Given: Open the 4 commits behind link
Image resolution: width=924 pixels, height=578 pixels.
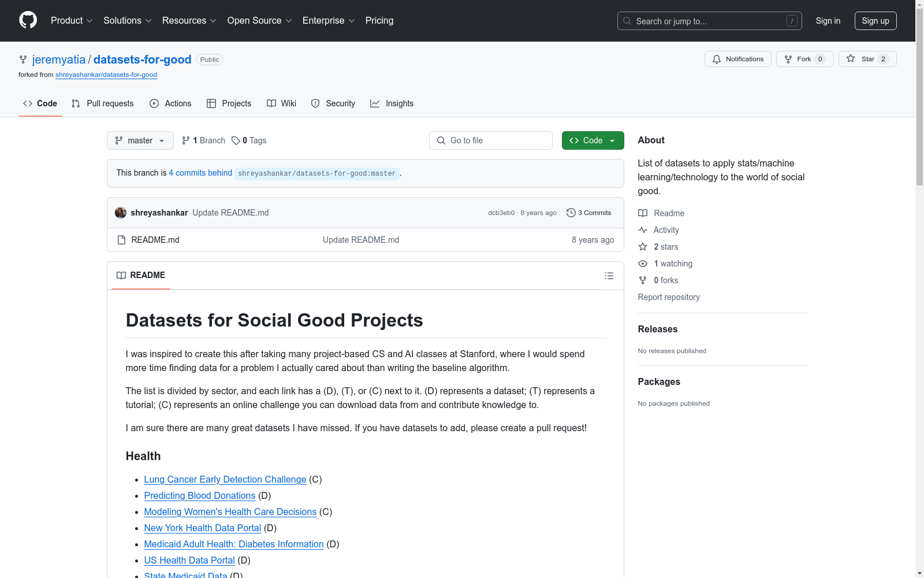Looking at the screenshot, I should pos(200,173).
